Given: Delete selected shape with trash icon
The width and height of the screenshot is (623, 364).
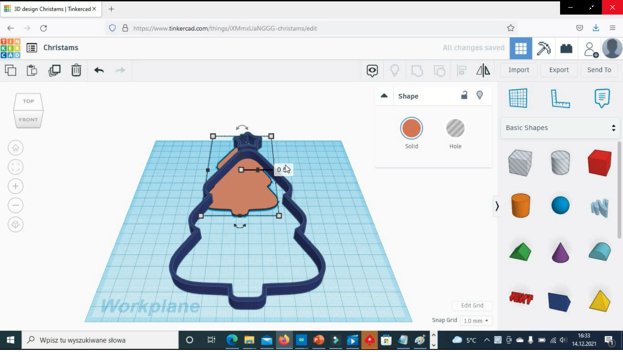Looking at the screenshot, I should click(x=76, y=70).
